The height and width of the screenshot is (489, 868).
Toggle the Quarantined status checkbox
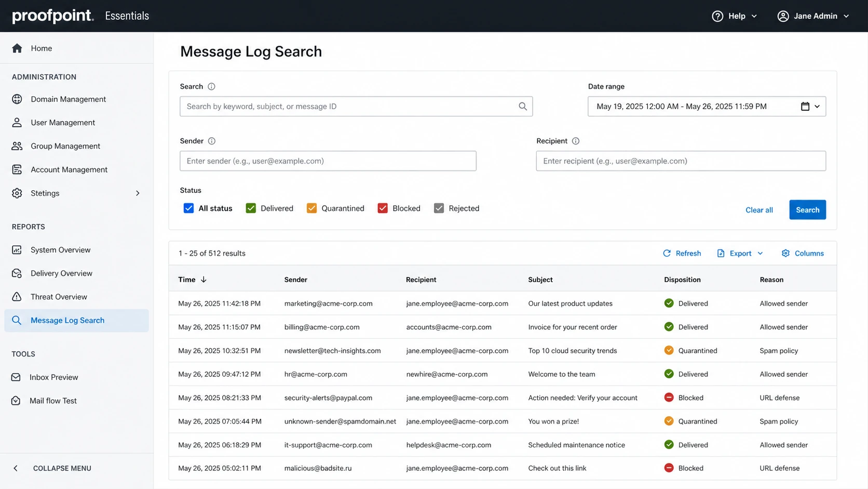tap(311, 208)
